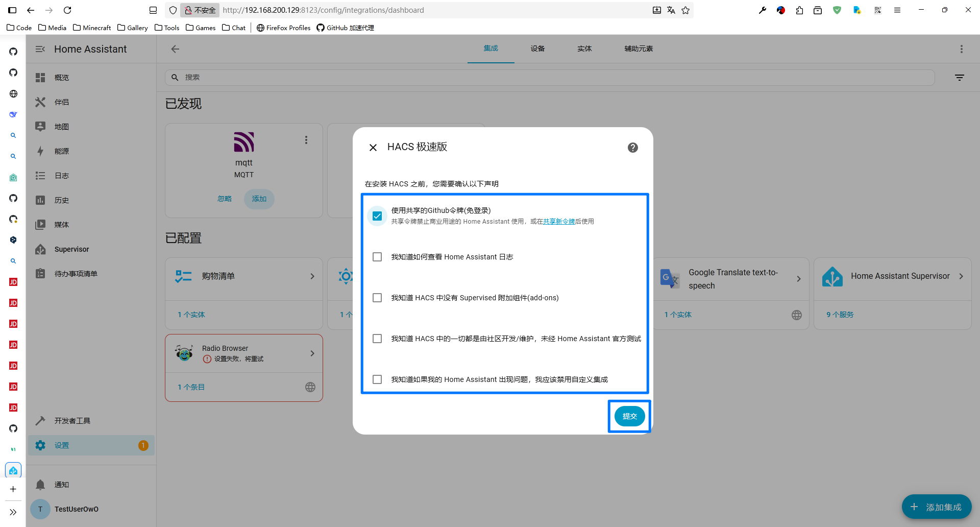
Task: Click the 添加集成 button
Action: click(937, 507)
